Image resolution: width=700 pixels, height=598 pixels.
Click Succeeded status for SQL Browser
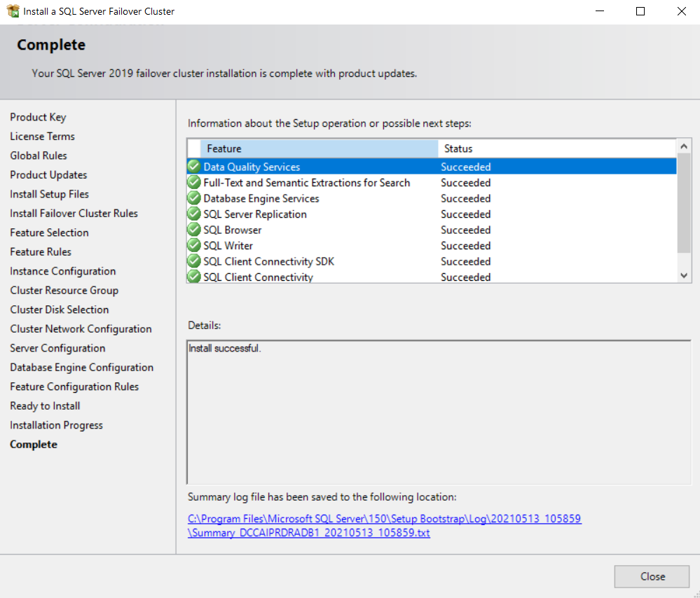pos(466,230)
